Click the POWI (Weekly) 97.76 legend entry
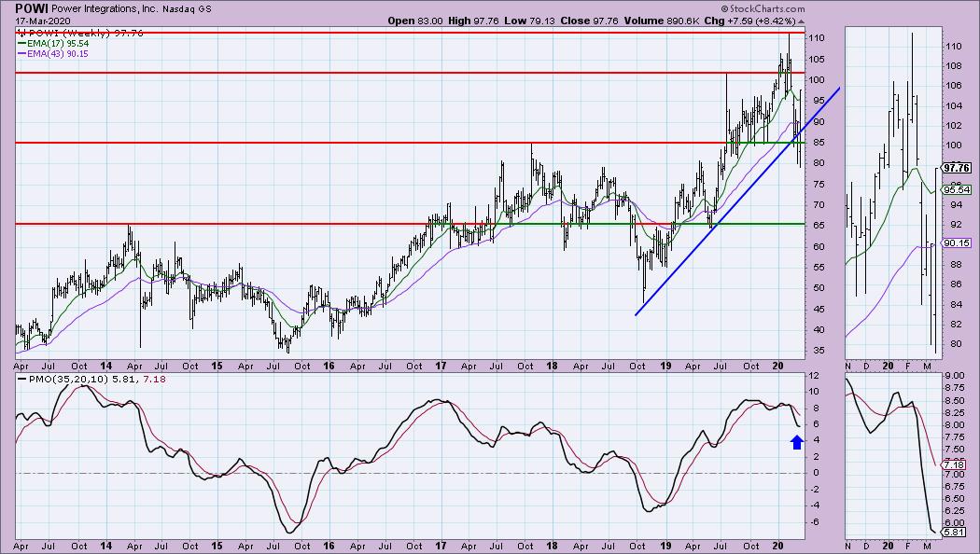The image size is (980, 554). tap(86, 33)
